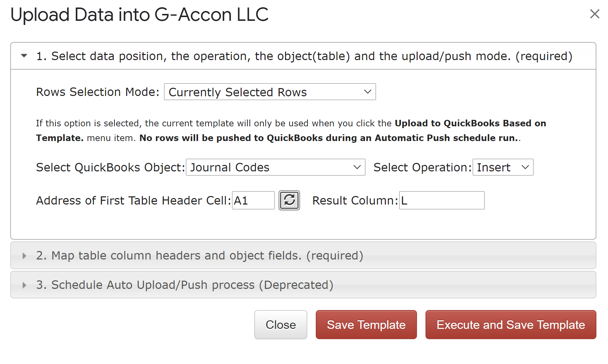Open the Select QuickBooks Object dropdown

coord(275,167)
